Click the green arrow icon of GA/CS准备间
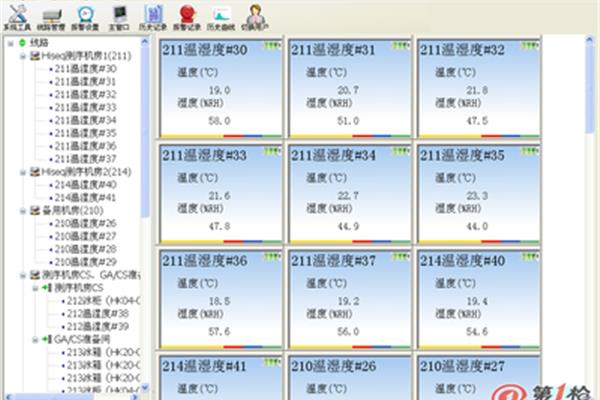This screenshot has height=400, width=600. tap(47, 339)
